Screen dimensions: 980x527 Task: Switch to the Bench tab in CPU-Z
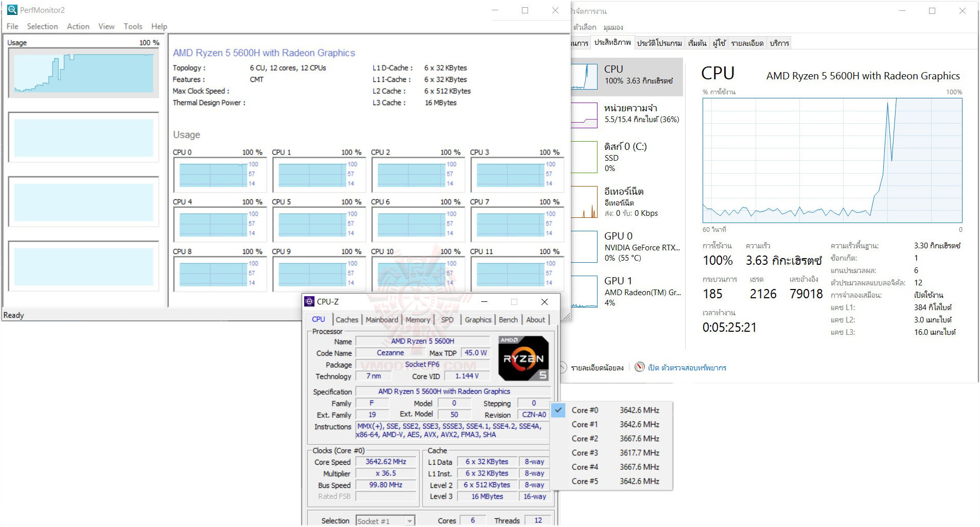[x=509, y=320]
